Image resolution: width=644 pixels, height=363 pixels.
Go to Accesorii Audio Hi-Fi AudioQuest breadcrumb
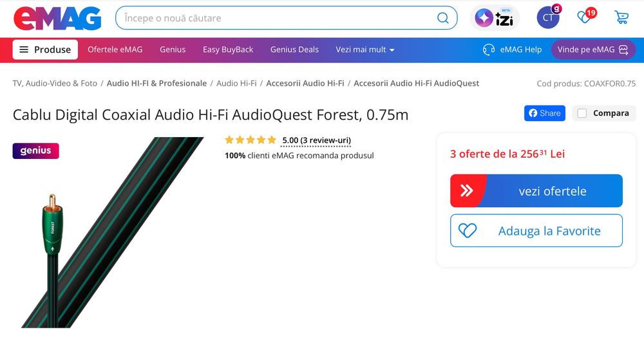coord(417,84)
